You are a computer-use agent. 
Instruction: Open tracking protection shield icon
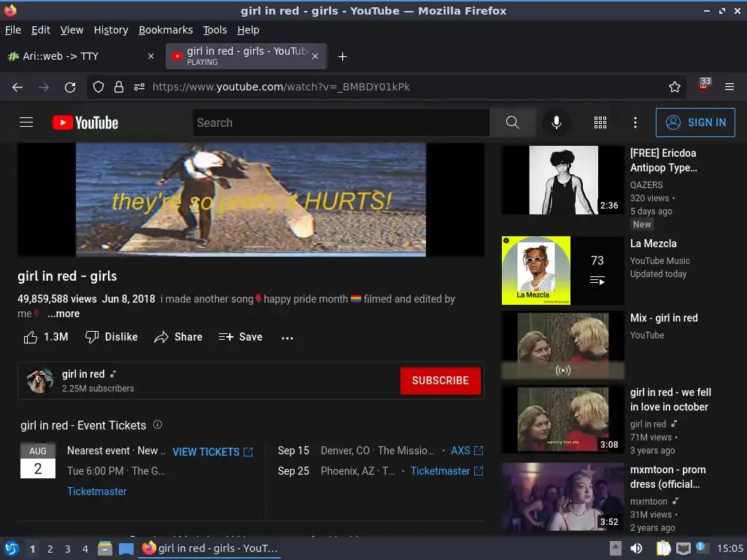pos(98,87)
